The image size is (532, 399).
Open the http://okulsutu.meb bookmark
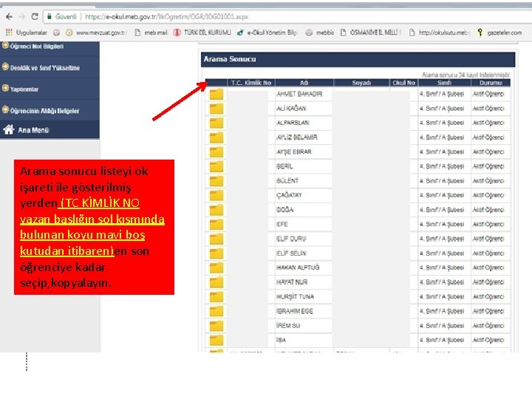tap(440, 33)
